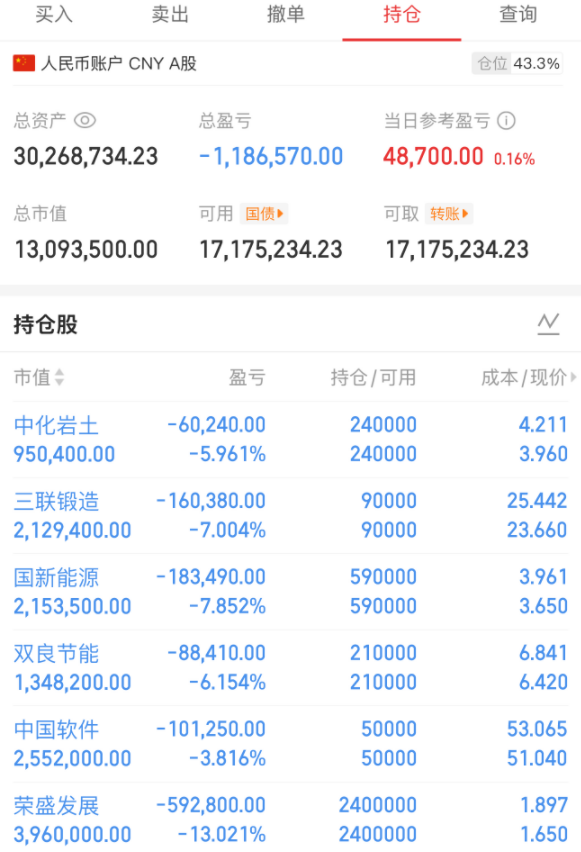
Task: Select the 持仓 tab
Action: click(402, 14)
